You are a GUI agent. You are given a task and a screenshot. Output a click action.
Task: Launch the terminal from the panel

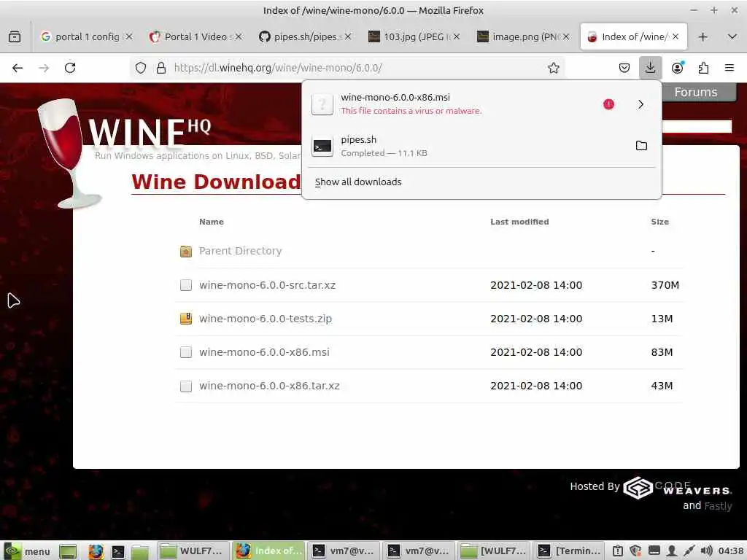pos(117,551)
